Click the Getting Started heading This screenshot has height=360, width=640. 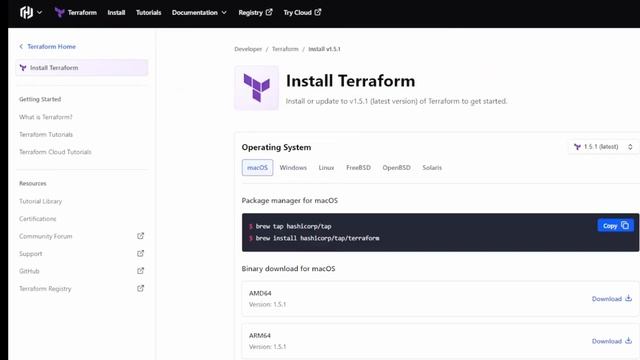40,99
